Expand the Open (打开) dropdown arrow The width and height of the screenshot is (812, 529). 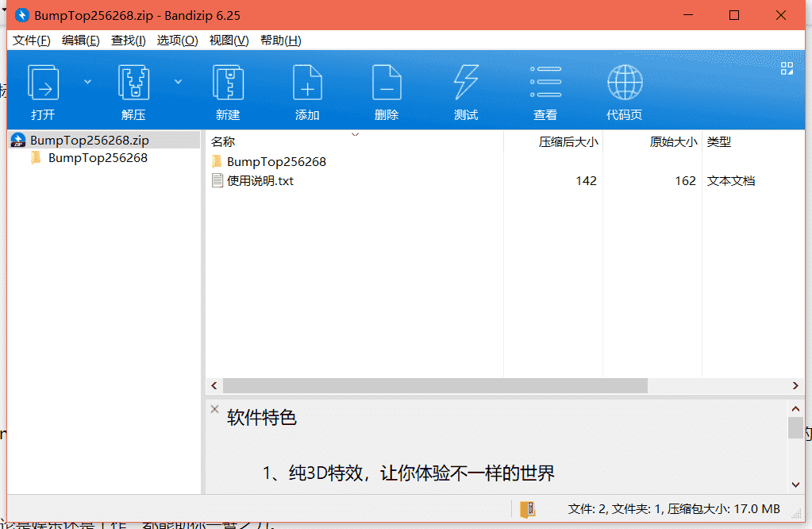(x=87, y=81)
